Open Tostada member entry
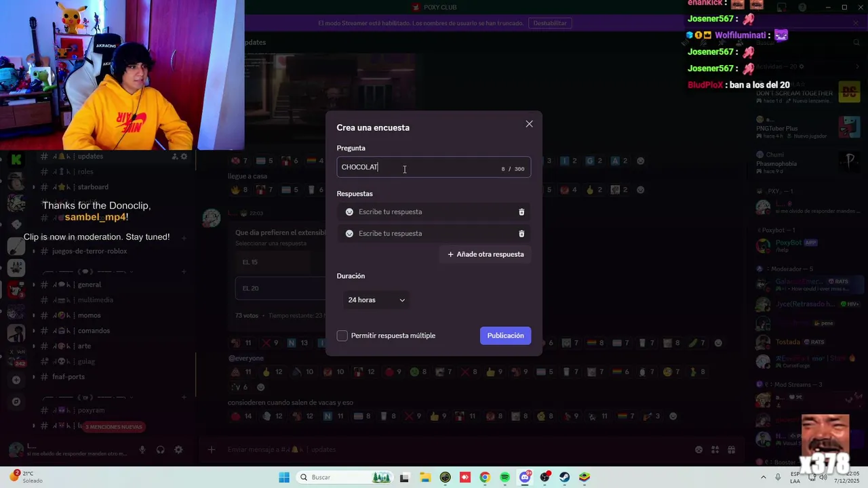 (807, 342)
